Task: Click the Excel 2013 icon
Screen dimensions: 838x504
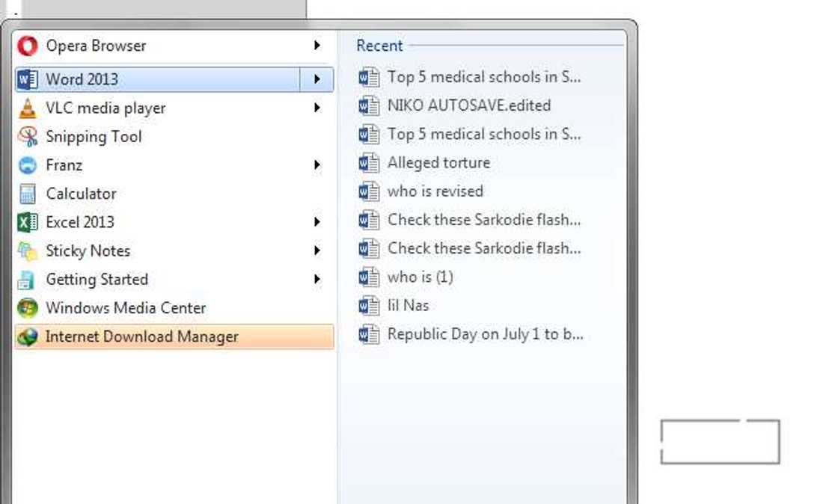Action: 28,222
